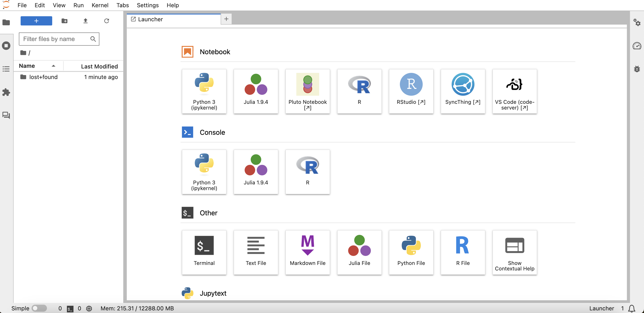
Task: Sort files by Name column header
Action: [x=38, y=66]
